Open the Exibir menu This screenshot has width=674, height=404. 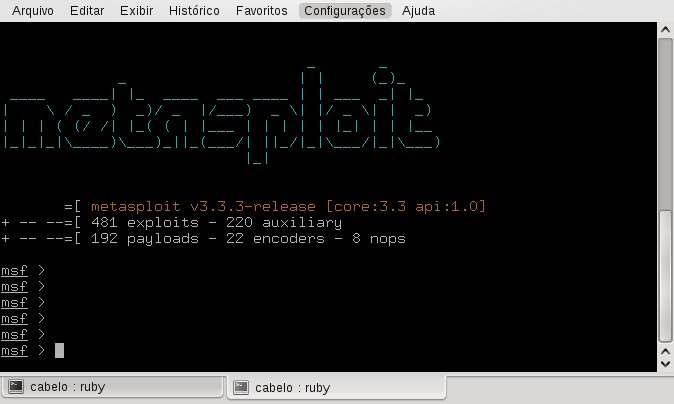tap(136, 11)
